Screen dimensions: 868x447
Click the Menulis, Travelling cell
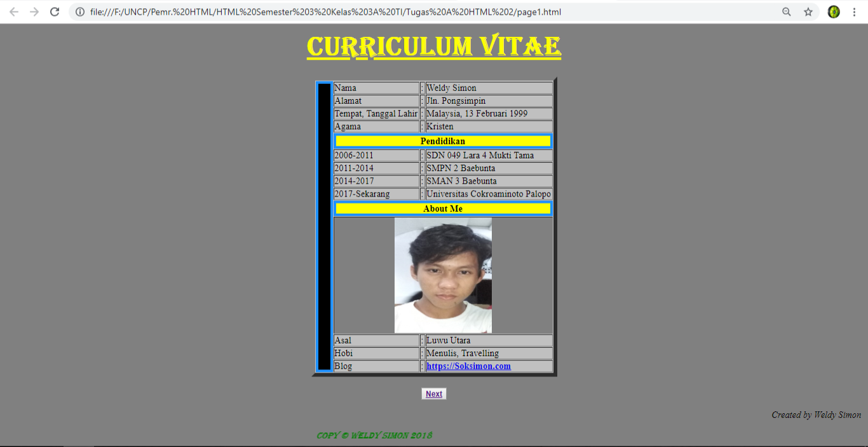coord(489,353)
